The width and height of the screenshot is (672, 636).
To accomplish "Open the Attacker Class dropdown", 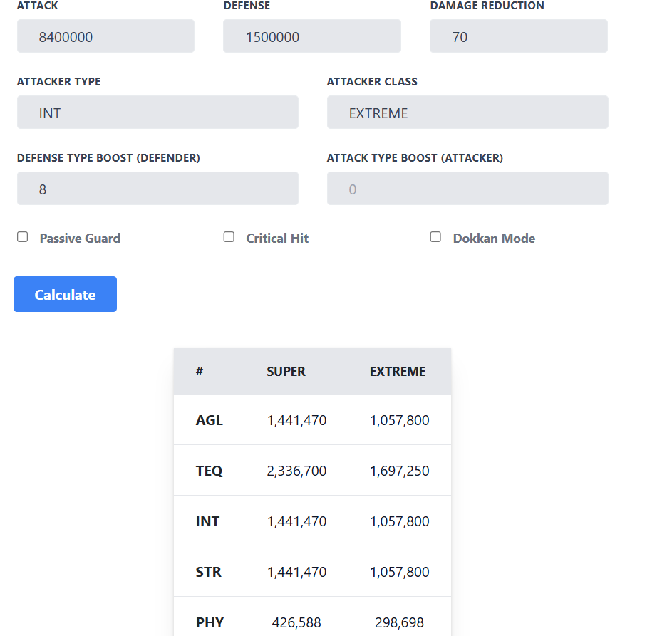I will tap(467, 113).
